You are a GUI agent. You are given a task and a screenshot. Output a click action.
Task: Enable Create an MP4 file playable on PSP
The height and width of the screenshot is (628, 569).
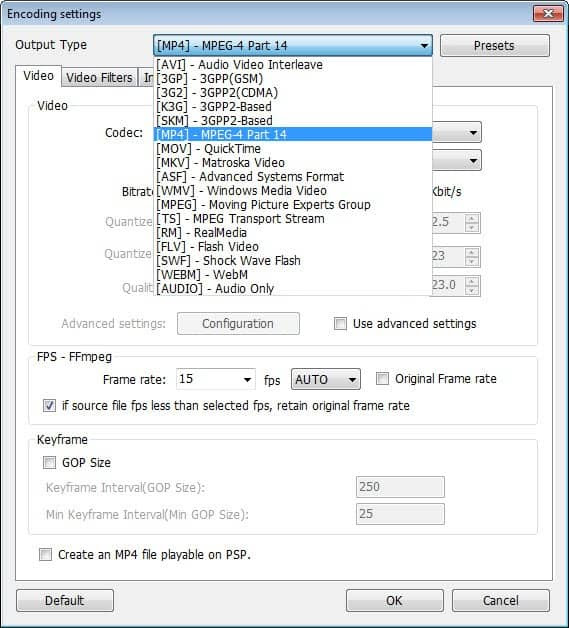point(45,555)
